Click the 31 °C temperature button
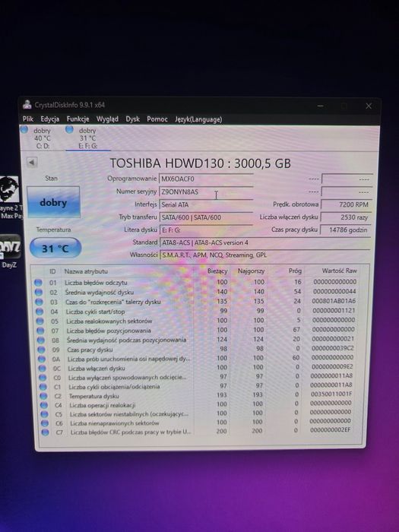The height and width of the screenshot is (532, 399). (55, 249)
